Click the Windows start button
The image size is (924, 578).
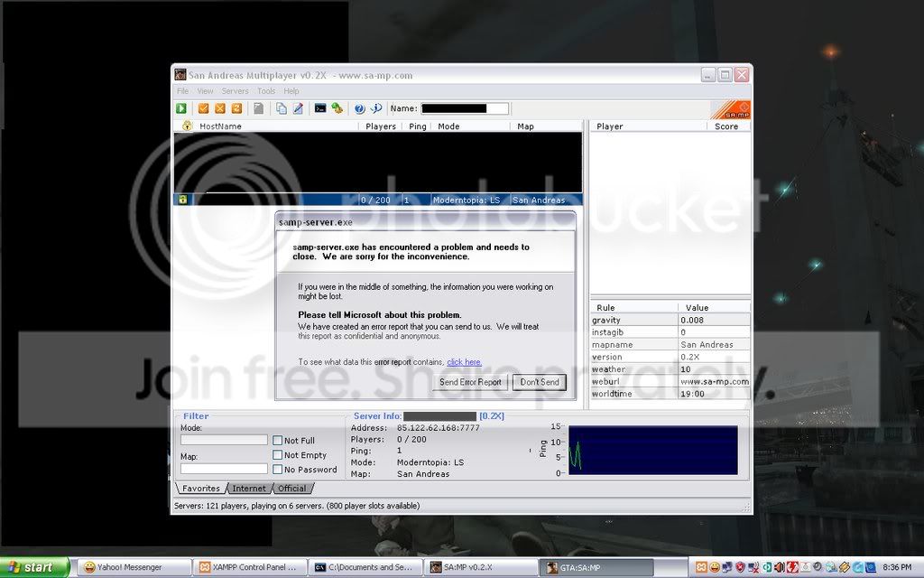coord(34,567)
